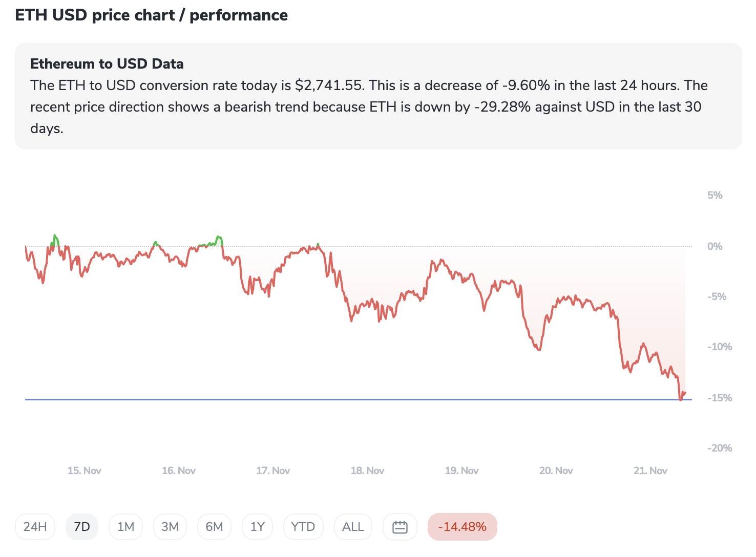Viewport: 756px width, 557px height.
Task: Select the 24H time range
Action: coord(35,527)
